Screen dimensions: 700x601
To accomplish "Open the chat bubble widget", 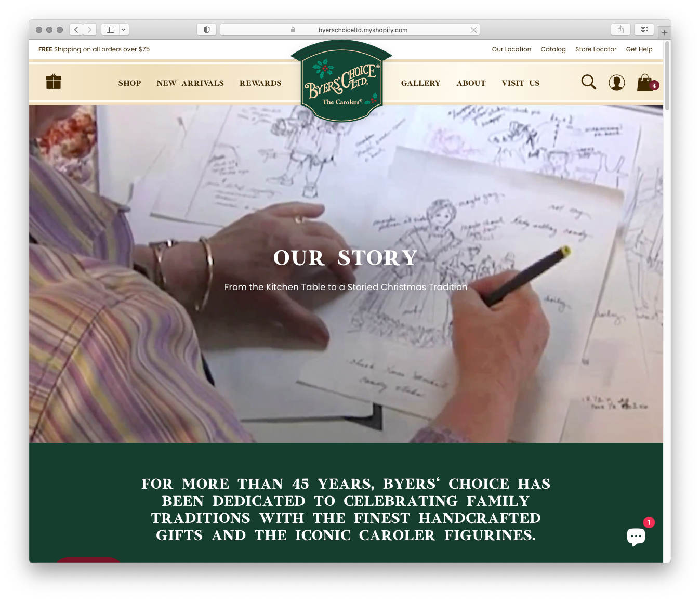I will [x=636, y=536].
